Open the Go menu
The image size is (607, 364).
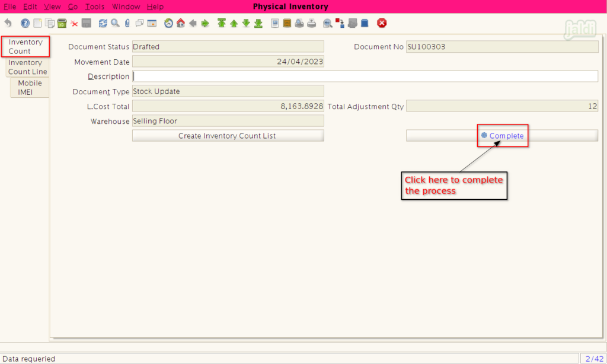73,7
